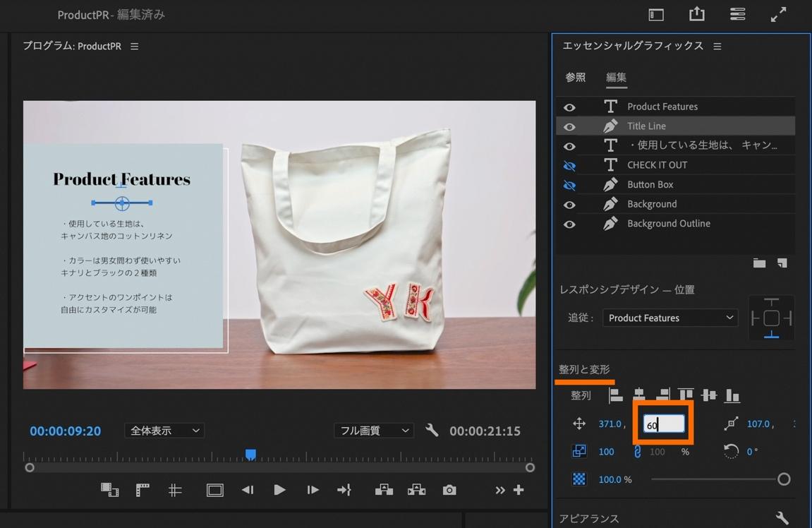
Task: Click the opacity slider handle
Action: click(x=783, y=479)
